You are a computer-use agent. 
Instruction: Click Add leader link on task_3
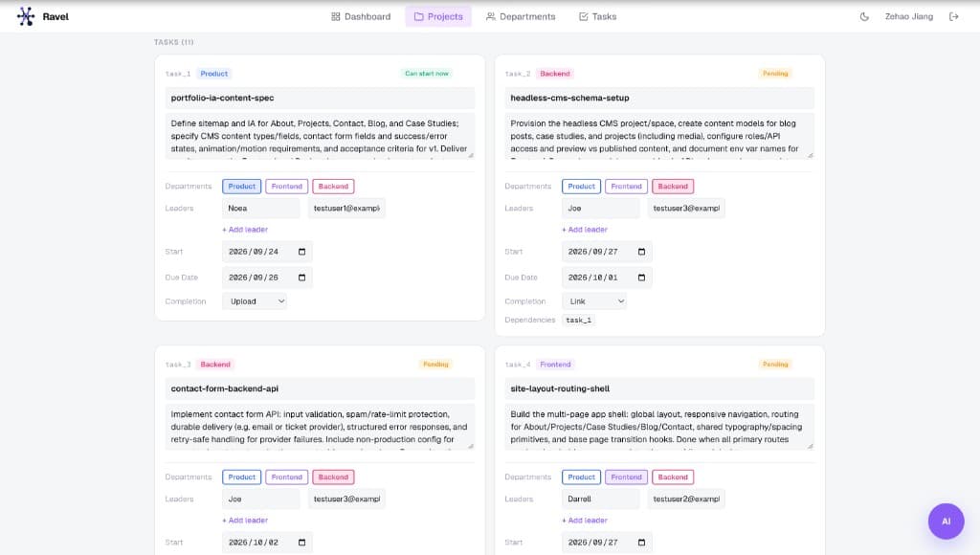coord(245,520)
